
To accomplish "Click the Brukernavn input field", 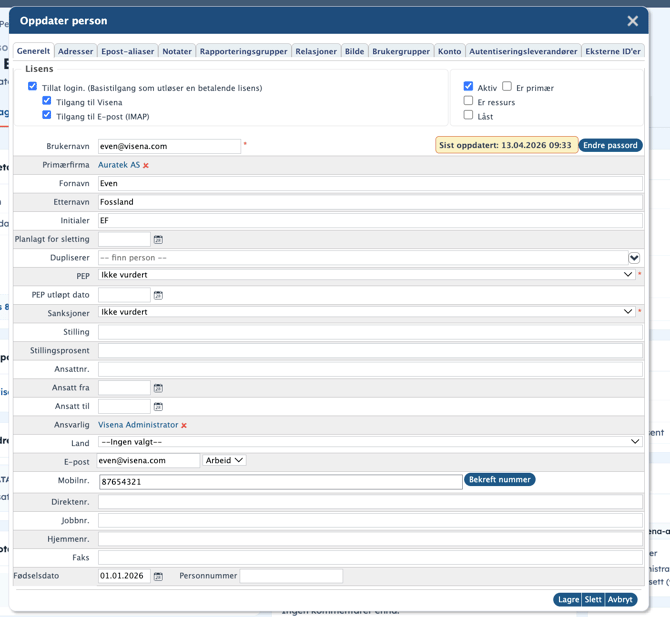I will tap(169, 146).
